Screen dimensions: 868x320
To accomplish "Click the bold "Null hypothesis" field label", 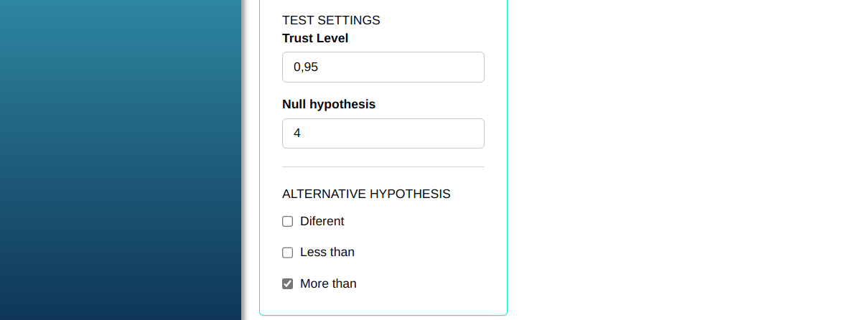I will pyautogui.click(x=329, y=104).
